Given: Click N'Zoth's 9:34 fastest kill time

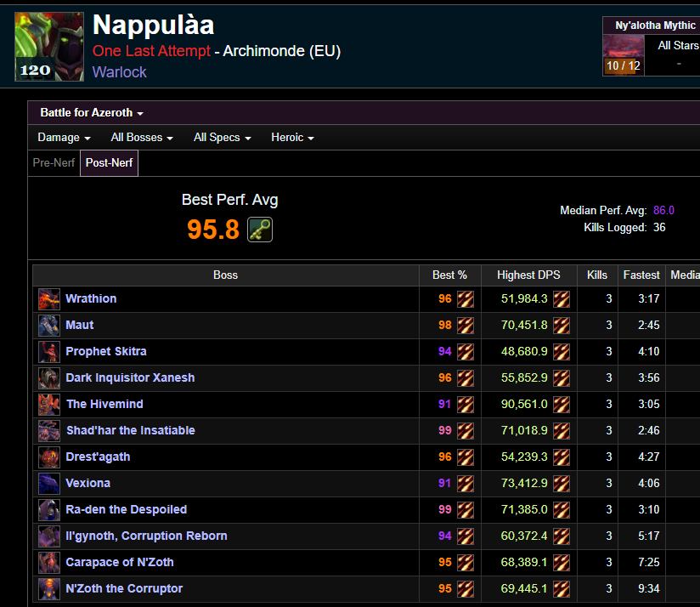Looking at the screenshot, I should [649, 588].
